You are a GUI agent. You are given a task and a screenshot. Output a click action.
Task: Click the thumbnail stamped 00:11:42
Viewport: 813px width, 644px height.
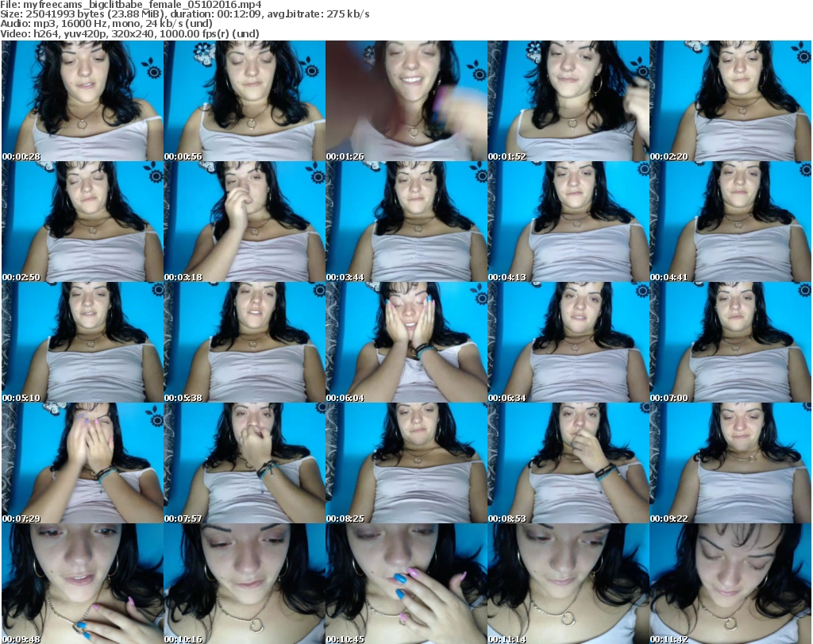click(730, 584)
